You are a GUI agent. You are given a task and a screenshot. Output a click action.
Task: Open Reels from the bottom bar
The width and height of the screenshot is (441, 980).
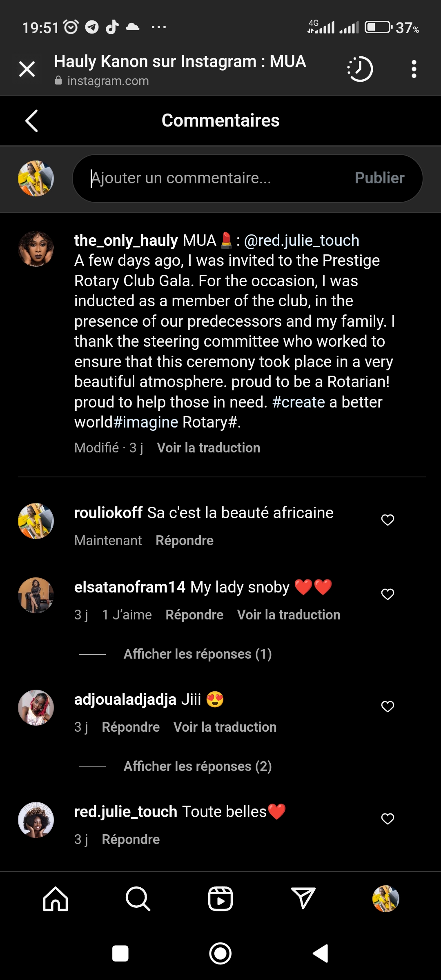[220, 899]
